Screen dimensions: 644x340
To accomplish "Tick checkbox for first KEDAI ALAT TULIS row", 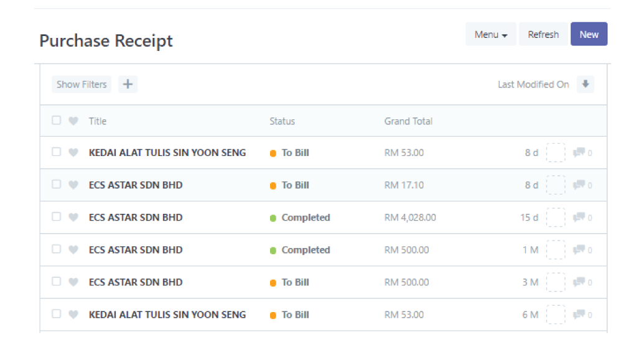I will [x=56, y=152].
